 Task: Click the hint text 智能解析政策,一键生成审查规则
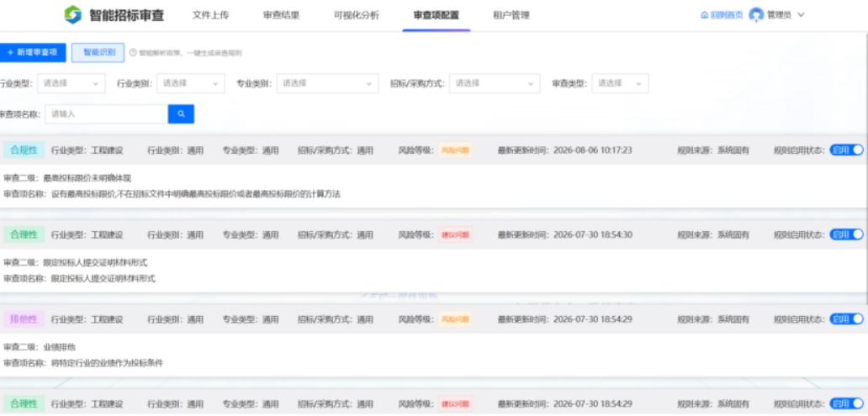(190, 53)
